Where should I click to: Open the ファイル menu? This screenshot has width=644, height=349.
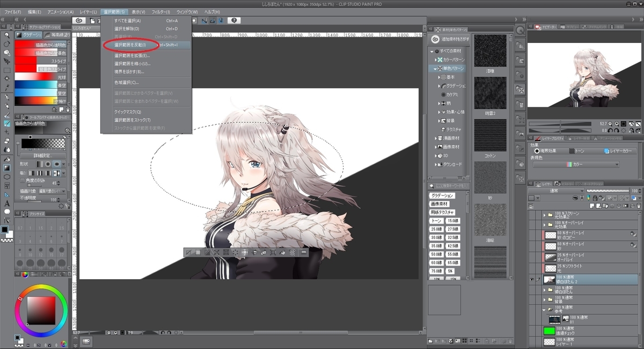pyautogui.click(x=12, y=12)
